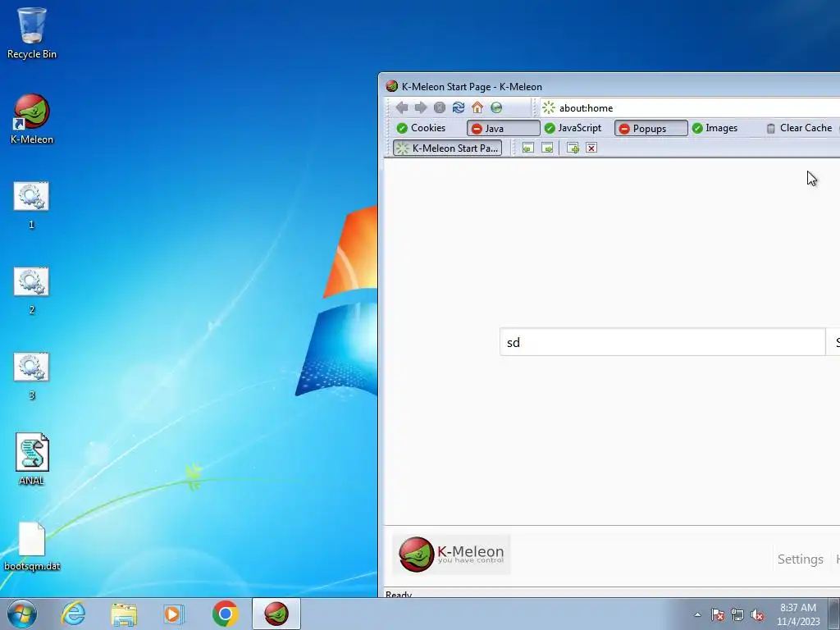Reload the current page

[x=459, y=107]
